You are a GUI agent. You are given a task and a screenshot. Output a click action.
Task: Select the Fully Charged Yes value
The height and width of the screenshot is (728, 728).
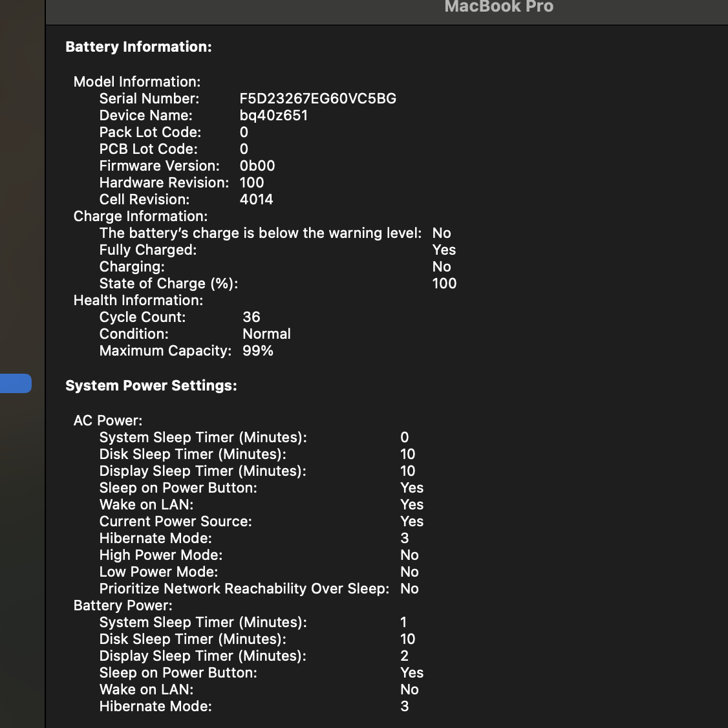pos(444,250)
